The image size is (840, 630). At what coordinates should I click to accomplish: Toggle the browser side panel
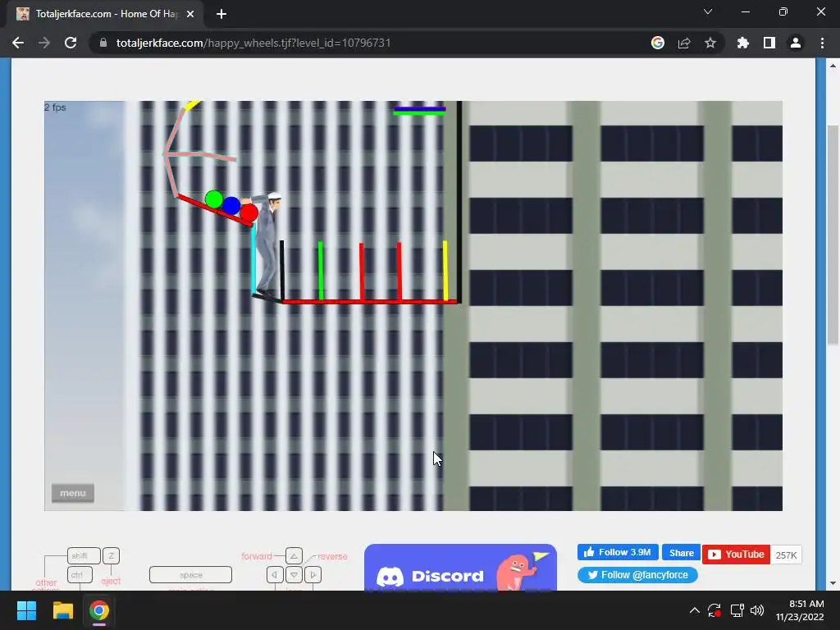click(x=769, y=43)
